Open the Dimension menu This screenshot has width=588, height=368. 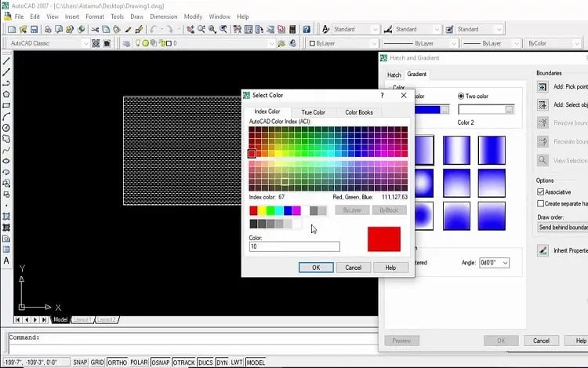[x=164, y=16]
